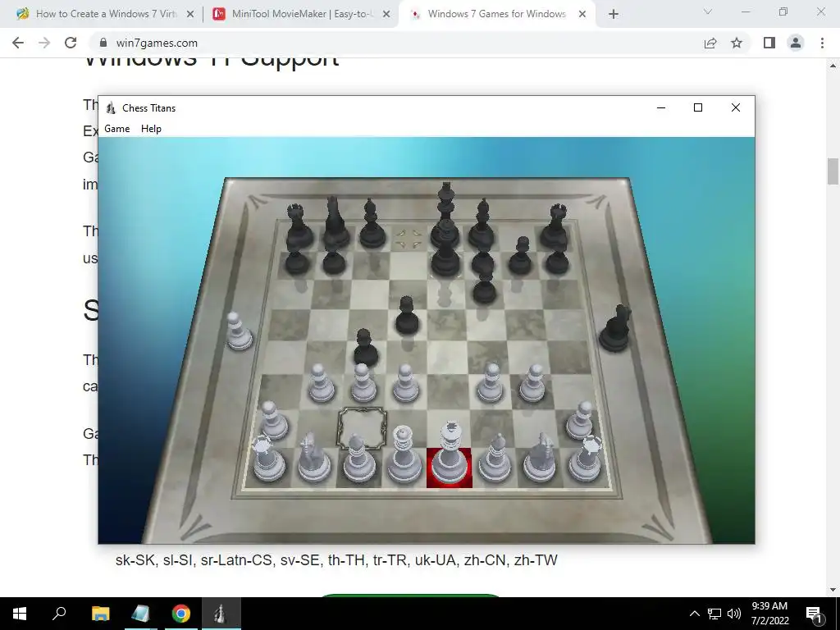Select the captured black knight beside the board

tap(615, 328)
